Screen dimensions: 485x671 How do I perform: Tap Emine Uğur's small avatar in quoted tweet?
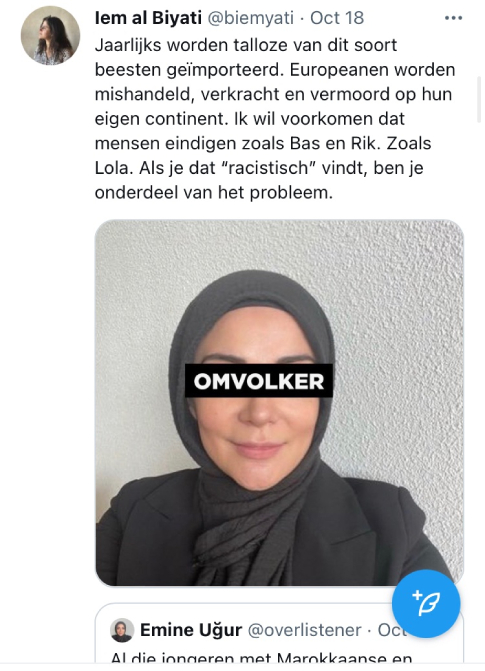pyautogui.click(x=122, y=630)
